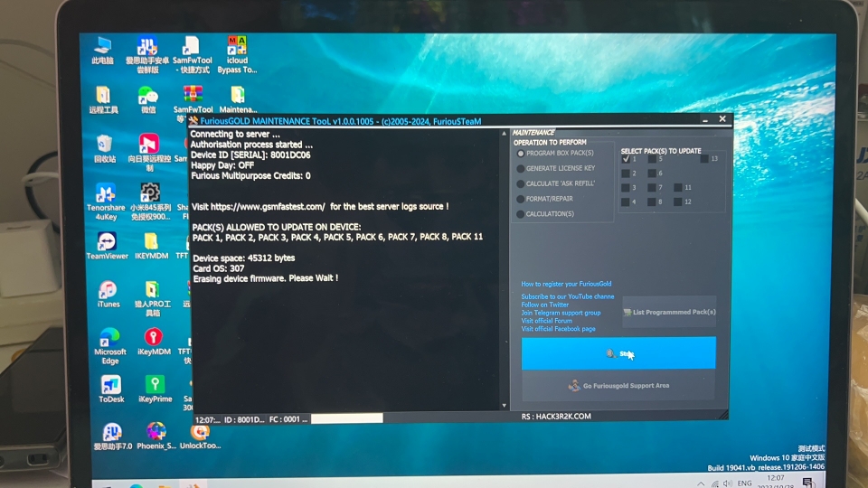Open the 猎人PRO工具箱 desktop folder
Screen dimensions: 868x488
pos(152,298)
